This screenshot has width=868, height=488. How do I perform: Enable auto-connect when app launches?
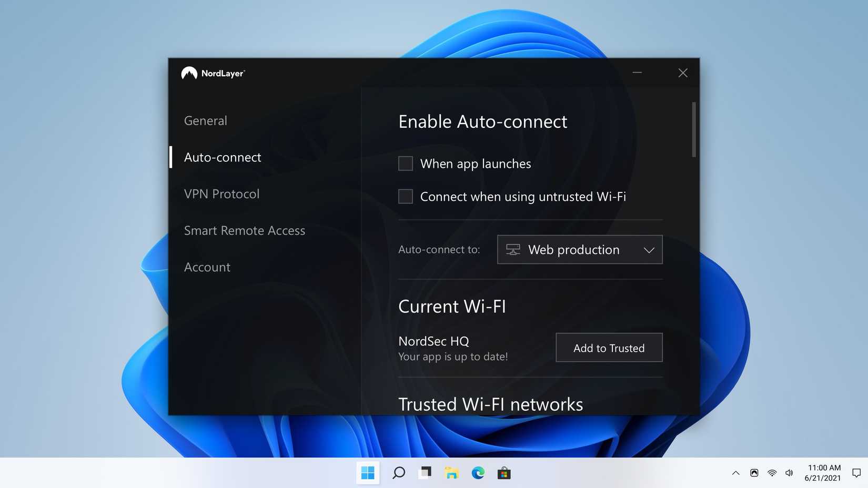405,164
